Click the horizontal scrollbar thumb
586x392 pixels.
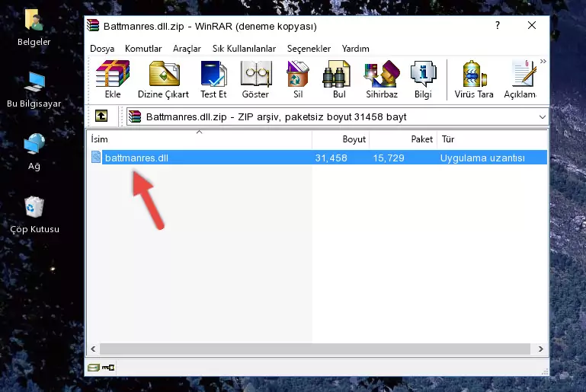pyautogui.click(x=315, y=349)
